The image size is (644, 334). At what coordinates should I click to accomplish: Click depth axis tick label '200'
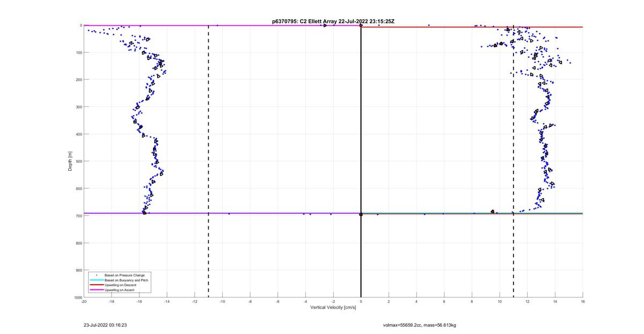[x=78, y=79]
